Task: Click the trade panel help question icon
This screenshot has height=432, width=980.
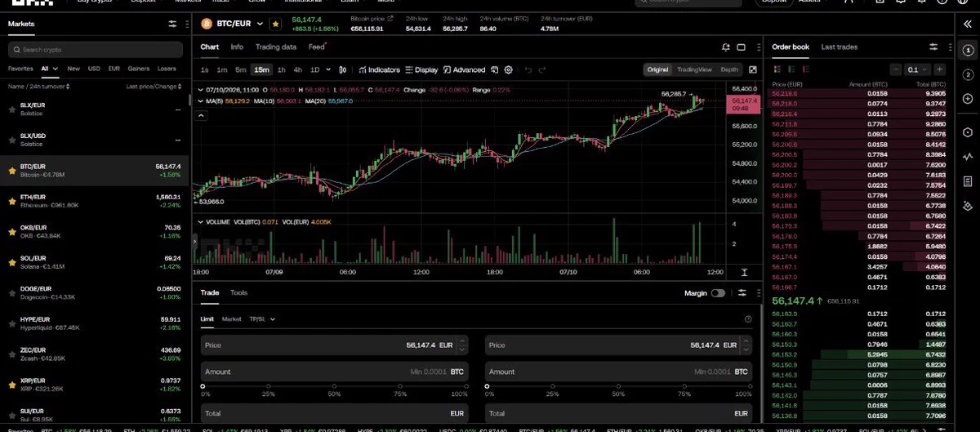Action: coord(748,319)
